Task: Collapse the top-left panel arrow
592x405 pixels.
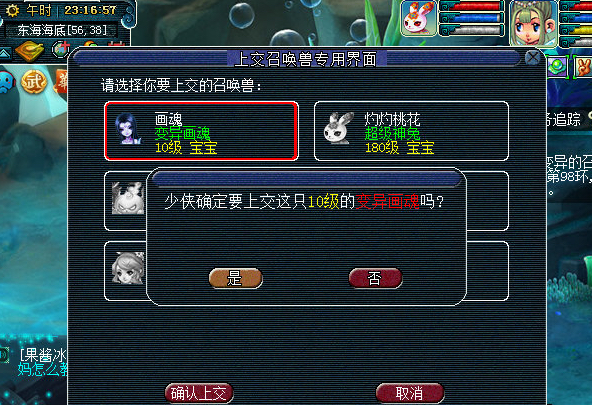Action: [5, 54]
